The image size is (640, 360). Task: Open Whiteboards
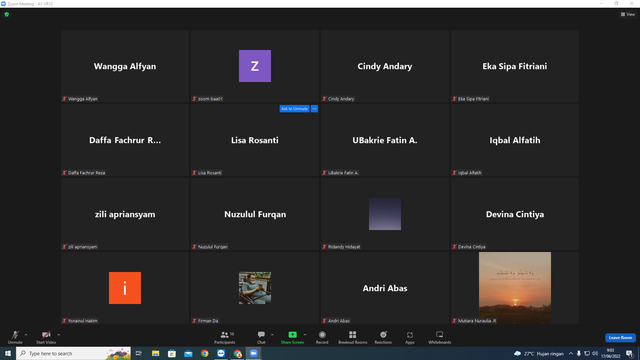[x=440, y=337]
